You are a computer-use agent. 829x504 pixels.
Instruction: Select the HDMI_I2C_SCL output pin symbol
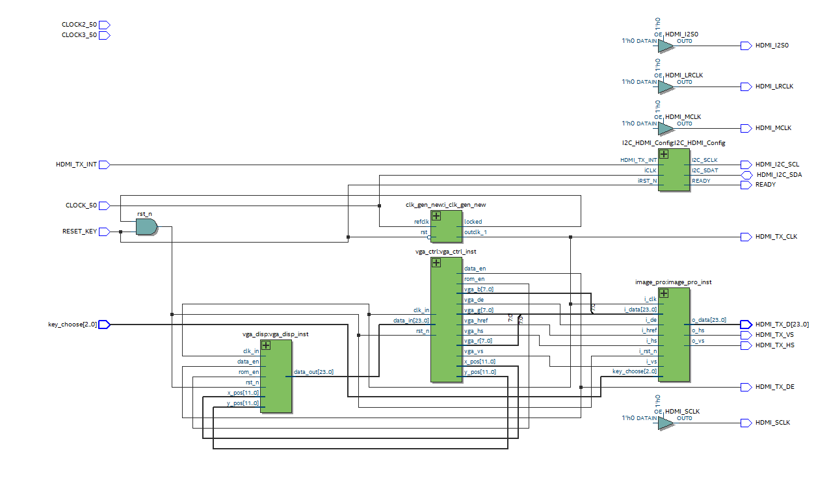click(746, 165)
